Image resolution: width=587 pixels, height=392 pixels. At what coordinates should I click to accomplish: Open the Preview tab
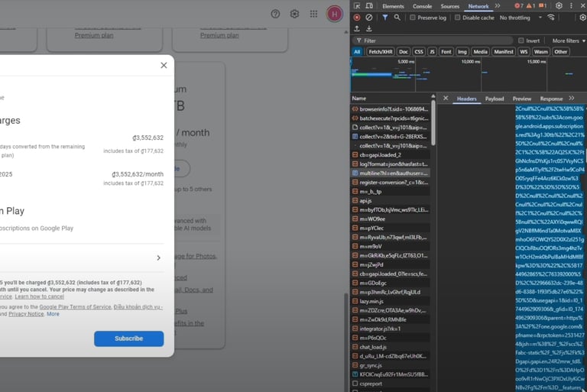tap(522, 99)
